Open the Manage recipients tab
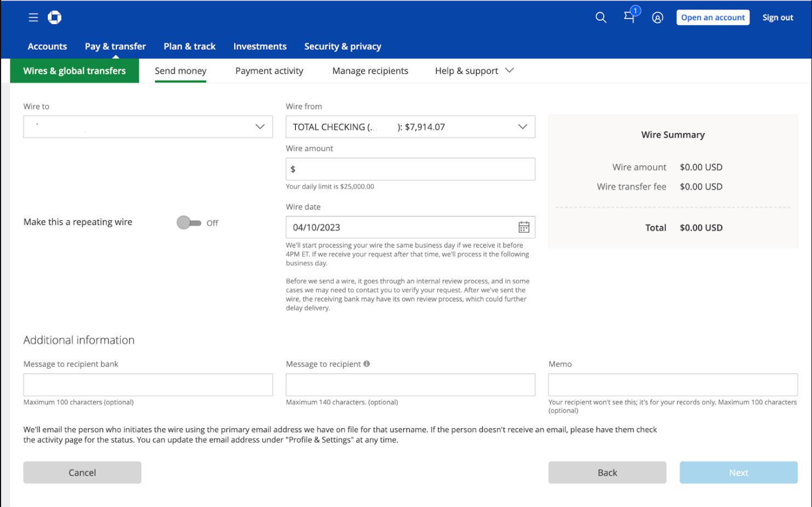The height and width of the screenshot is (507, 812). (x=370, y=71)
